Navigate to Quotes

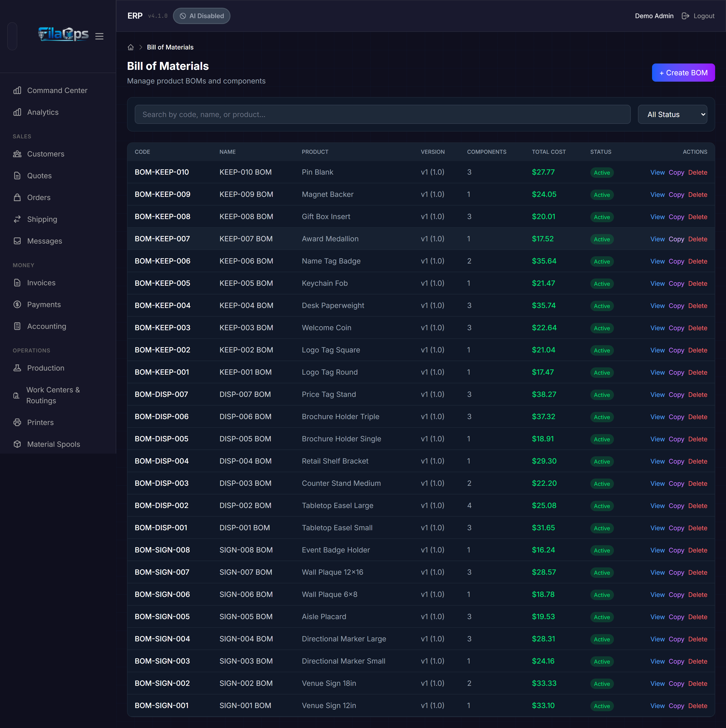(39, 176)
